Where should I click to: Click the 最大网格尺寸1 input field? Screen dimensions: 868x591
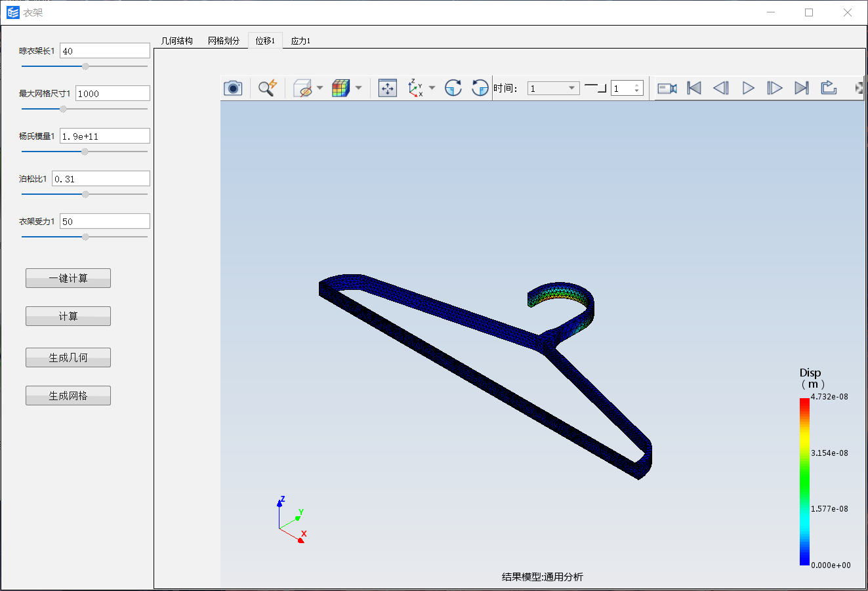point(113,93)
